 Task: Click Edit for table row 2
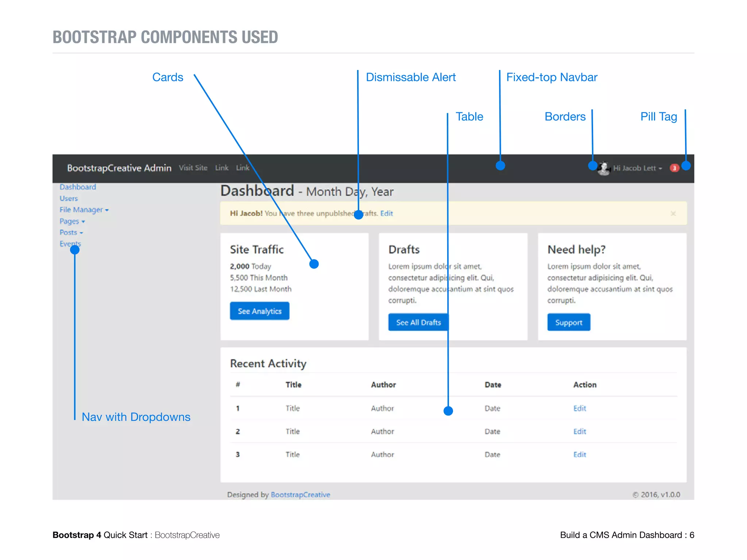[580, 432]
